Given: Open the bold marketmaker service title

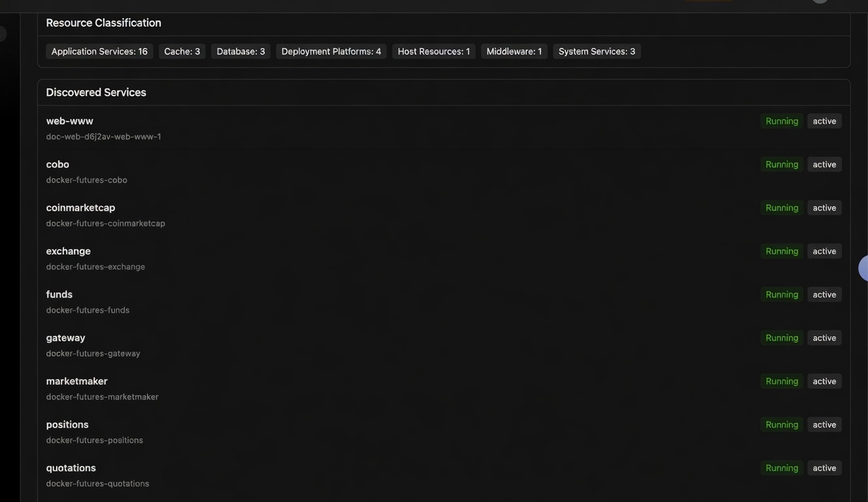Looking at the screenshot, I should click(x=77, y=381).
